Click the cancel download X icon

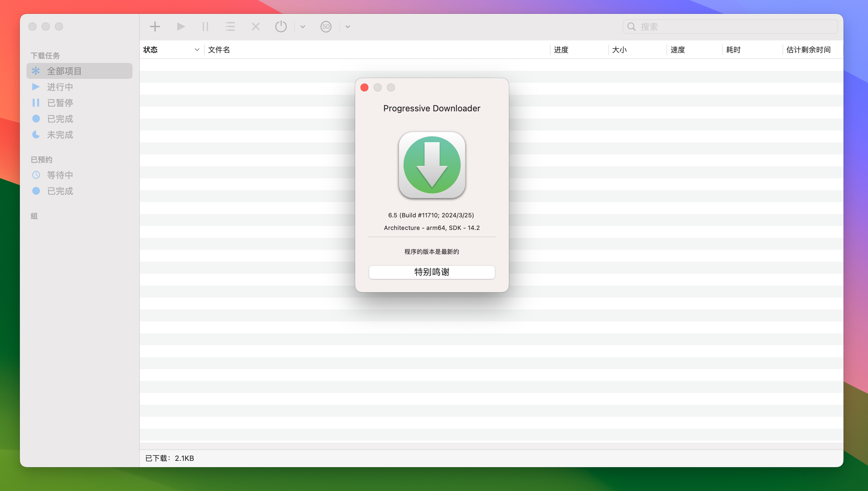point(255,26)
